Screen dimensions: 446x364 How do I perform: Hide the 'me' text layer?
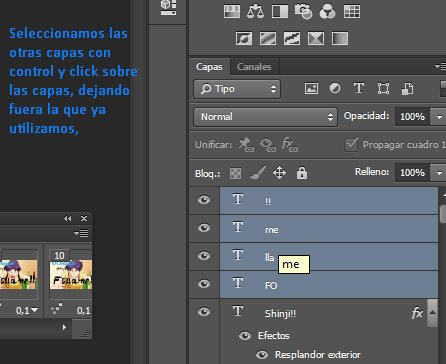click(x=204, y=228)
